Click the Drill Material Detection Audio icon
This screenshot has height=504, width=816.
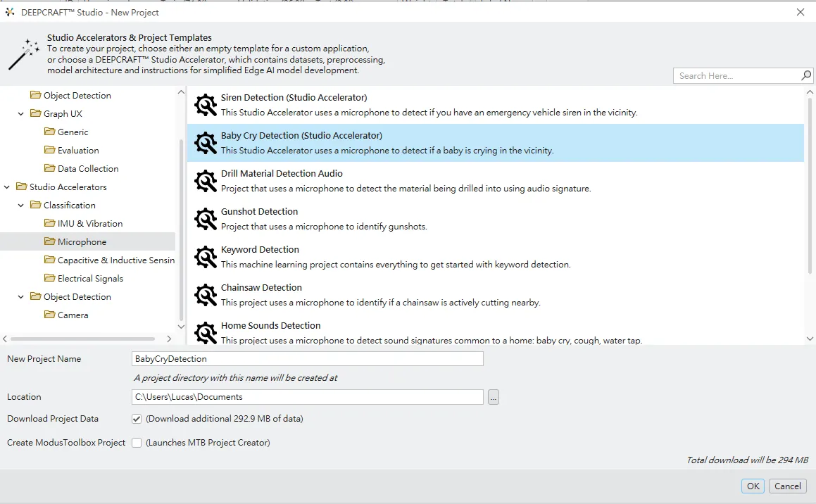tap(206, 181)
